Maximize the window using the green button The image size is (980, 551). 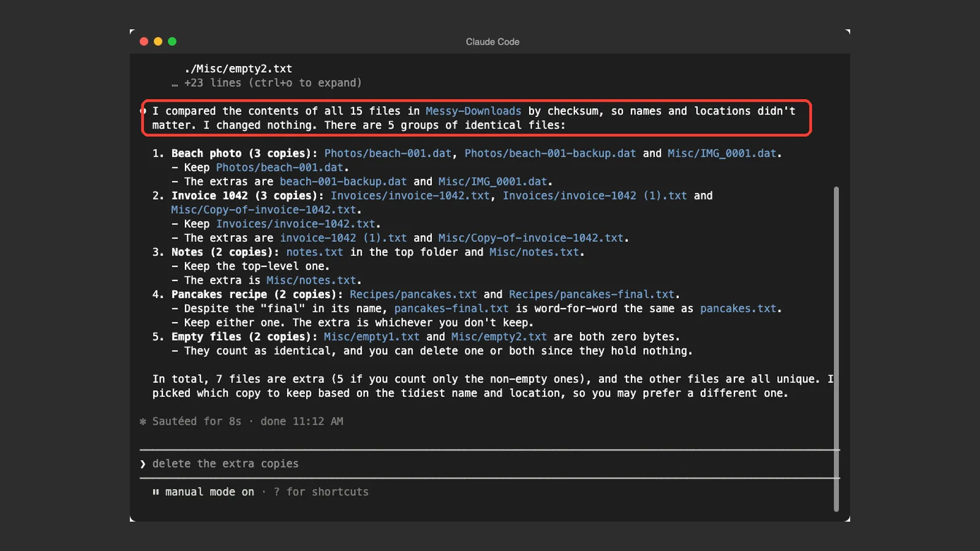tap(172, 42)
